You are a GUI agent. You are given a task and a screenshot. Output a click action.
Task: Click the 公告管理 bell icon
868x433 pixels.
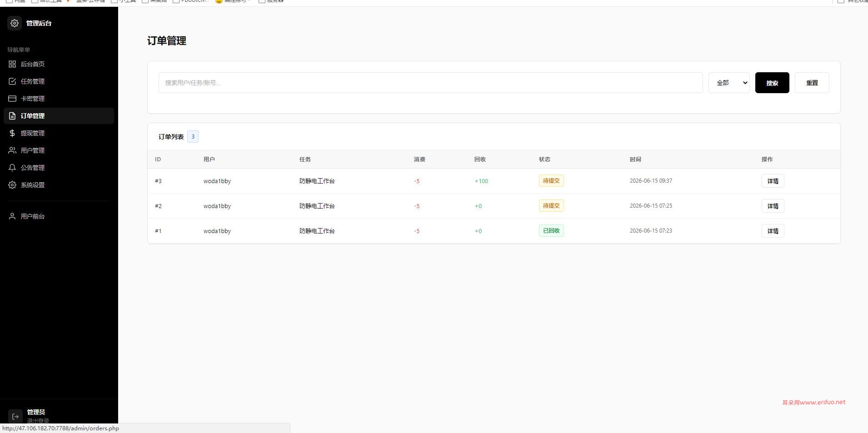pyautogui.click(x=12, y=168)
